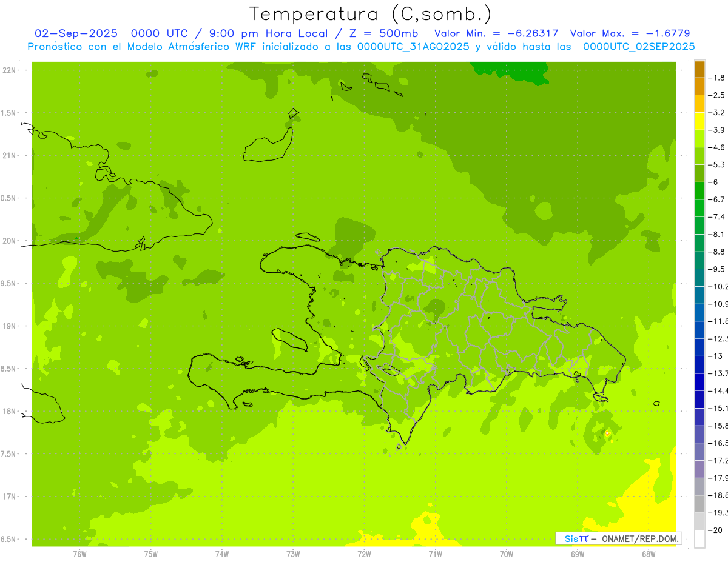This screenshot has height=562, width=728.
Task: Click the '-7.4' colorbar value
Action: 718,217
